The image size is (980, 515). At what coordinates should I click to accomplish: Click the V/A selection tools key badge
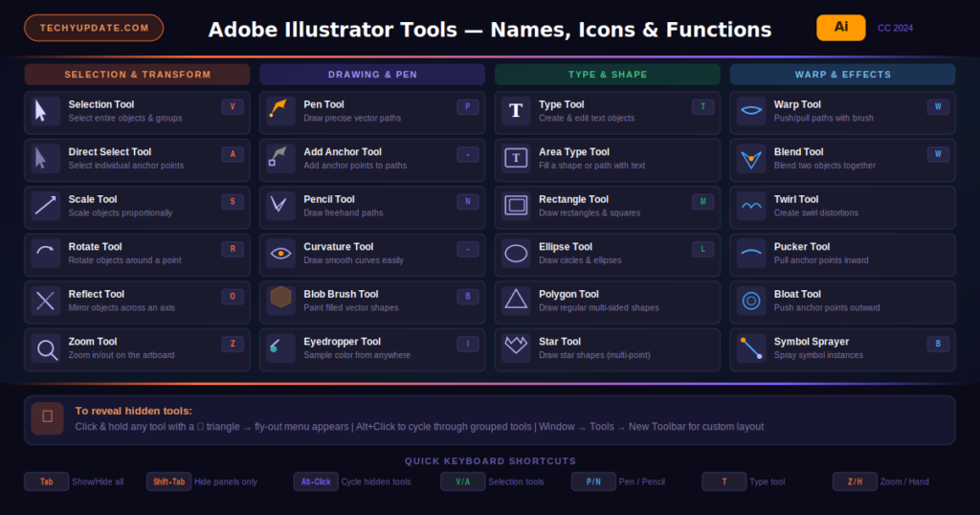[x=462, y=481]
